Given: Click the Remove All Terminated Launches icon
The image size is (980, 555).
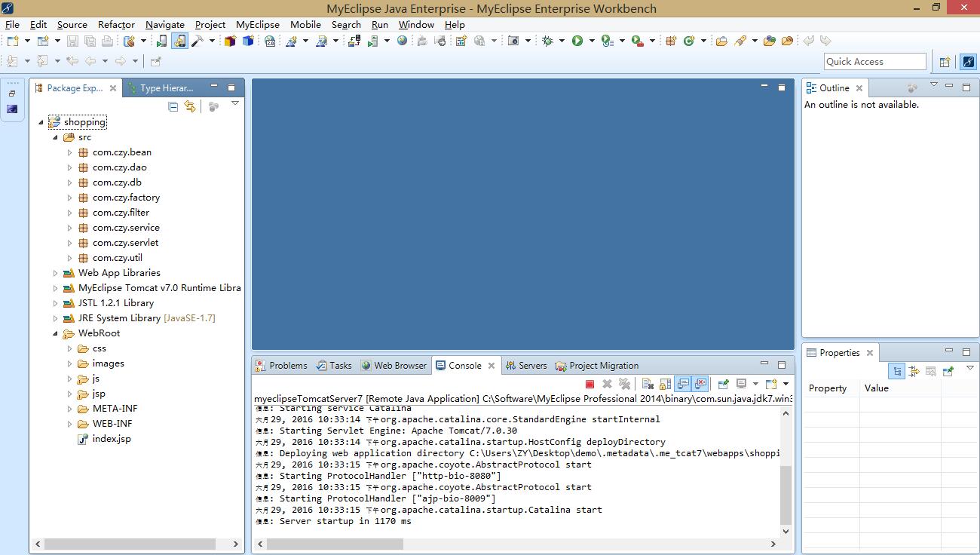Looking at the screenshot, I should [624, 384].
